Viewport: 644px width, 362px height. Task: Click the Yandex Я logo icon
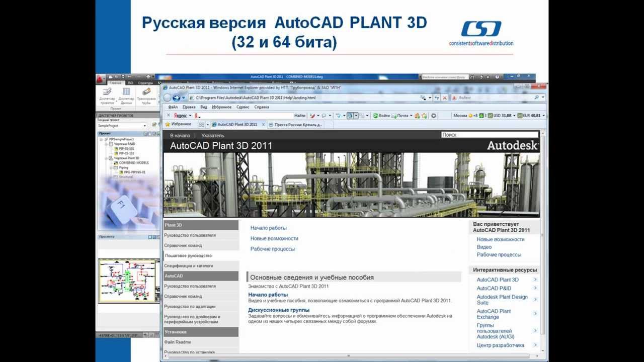coord(197,116)
